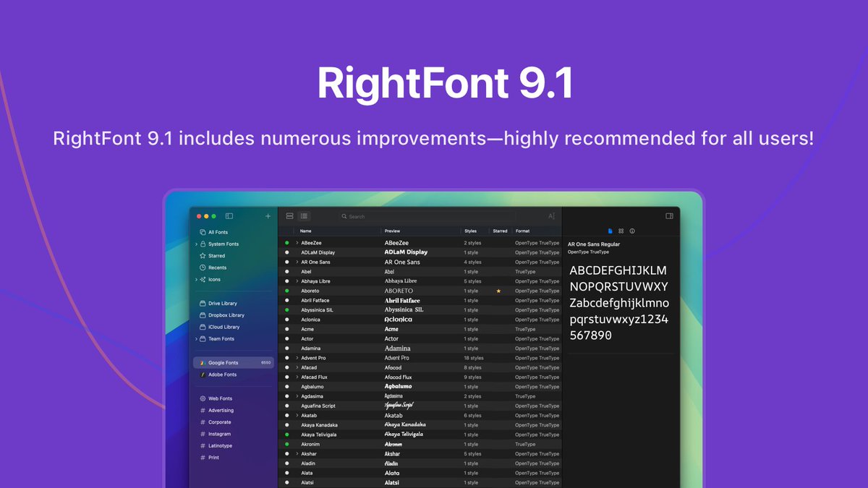This screenshot has width=868, height=488.
Task: Click the gold star on the Aboreto row
Action: tap(498, 291)
